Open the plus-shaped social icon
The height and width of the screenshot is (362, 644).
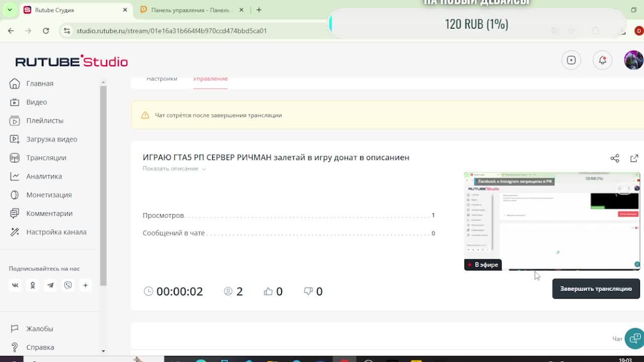point(86,285)
